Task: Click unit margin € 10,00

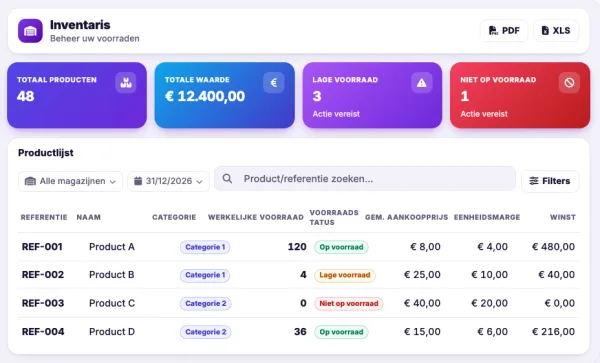Action: pos(489,275)
